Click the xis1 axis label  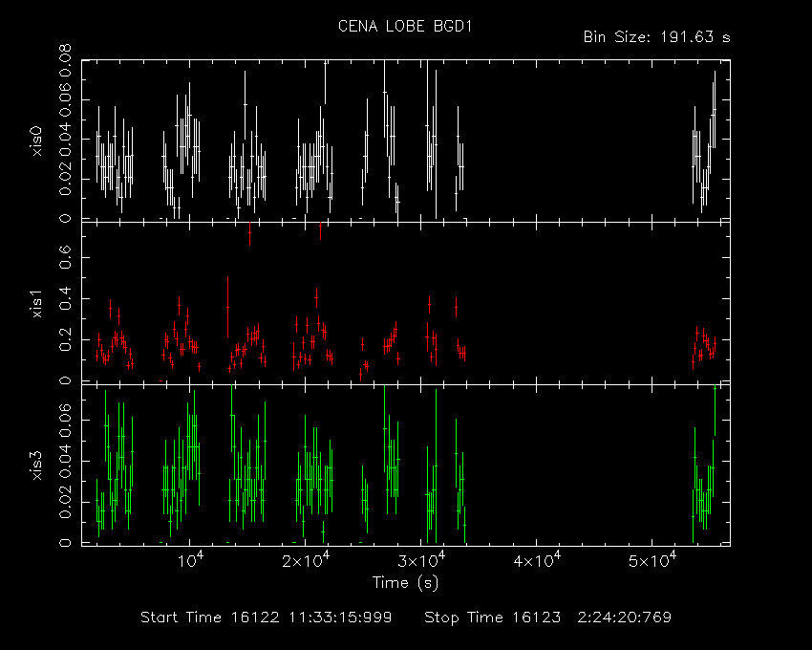36,303
